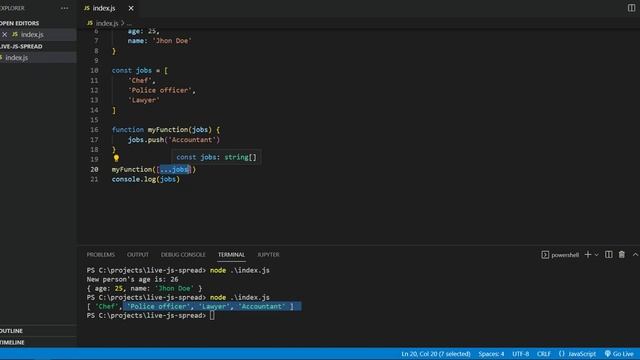Viewport: 640px width, 360px height.
Task: Kill terminal with trash icon
Action: [621, 255]
